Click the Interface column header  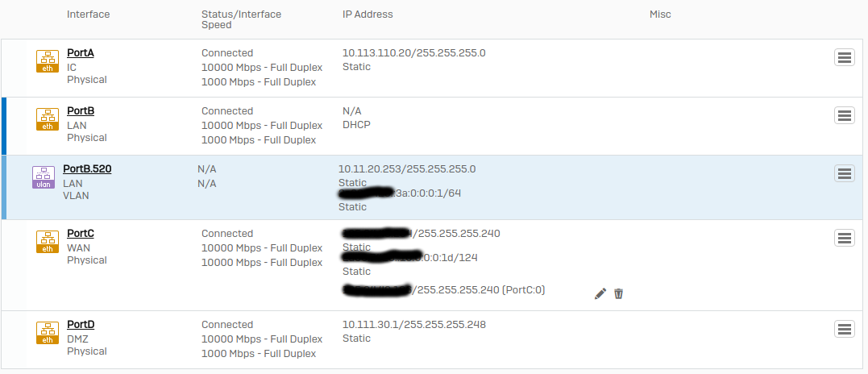click(88, 15)
